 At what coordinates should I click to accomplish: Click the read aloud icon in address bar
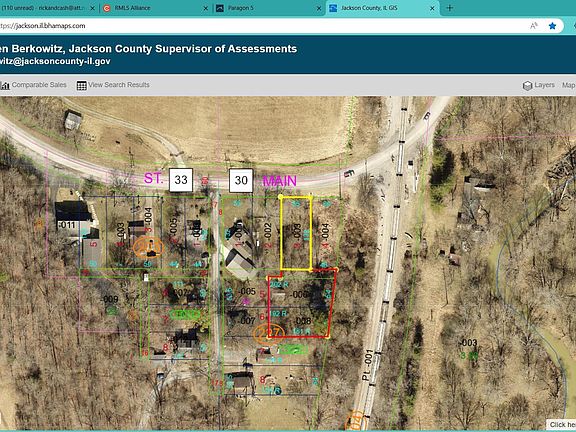[534, 26]
